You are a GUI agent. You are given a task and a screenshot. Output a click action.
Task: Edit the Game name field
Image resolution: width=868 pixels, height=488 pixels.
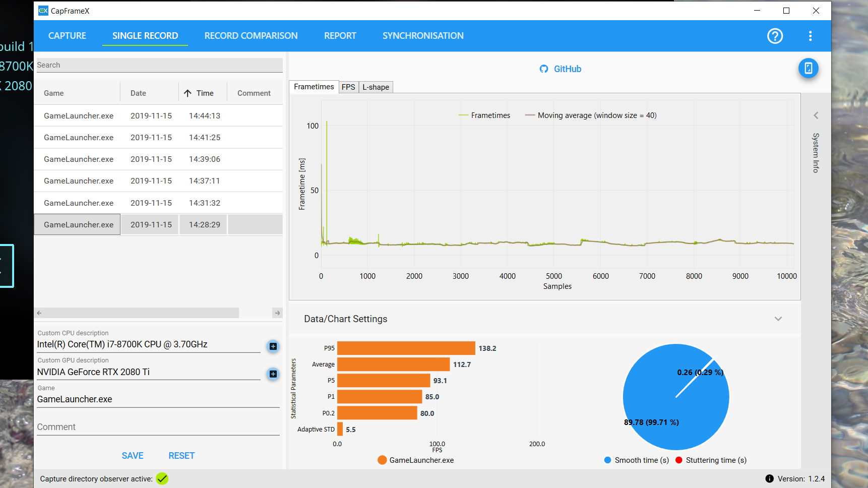pos(158,399)
